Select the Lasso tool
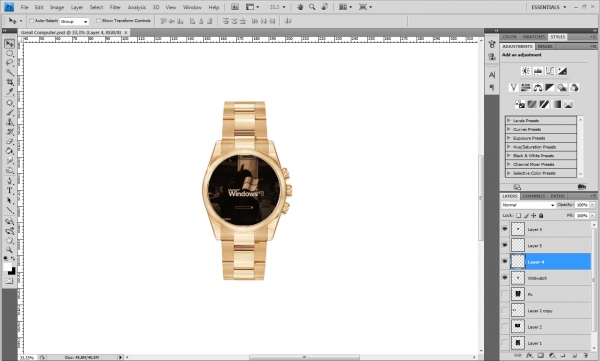 tap(10, 63)
